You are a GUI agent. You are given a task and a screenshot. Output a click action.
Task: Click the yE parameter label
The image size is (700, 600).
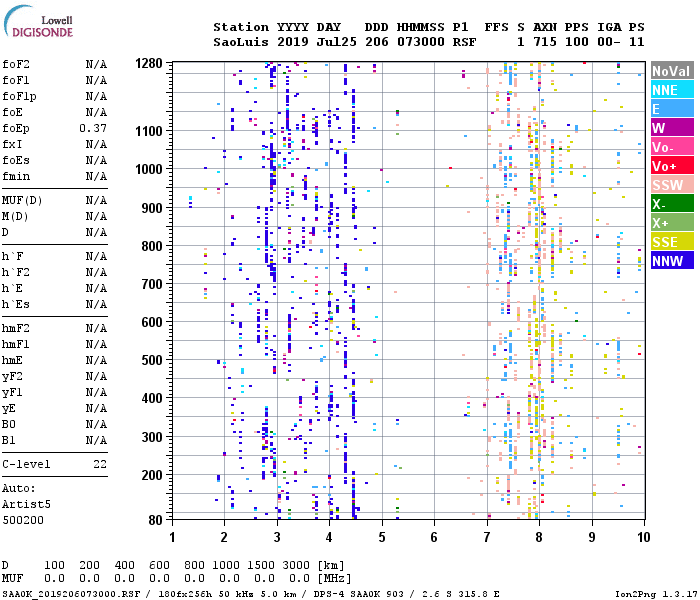pyautogui.click(x=9, y=409)
